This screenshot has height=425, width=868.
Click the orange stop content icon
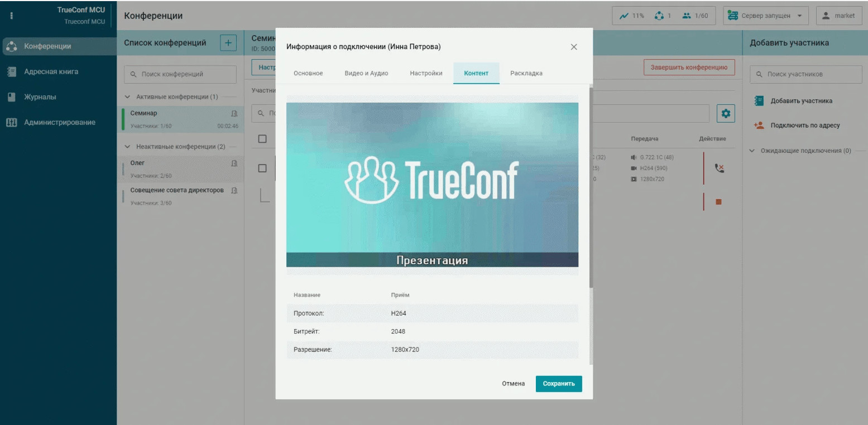(718, 202)
